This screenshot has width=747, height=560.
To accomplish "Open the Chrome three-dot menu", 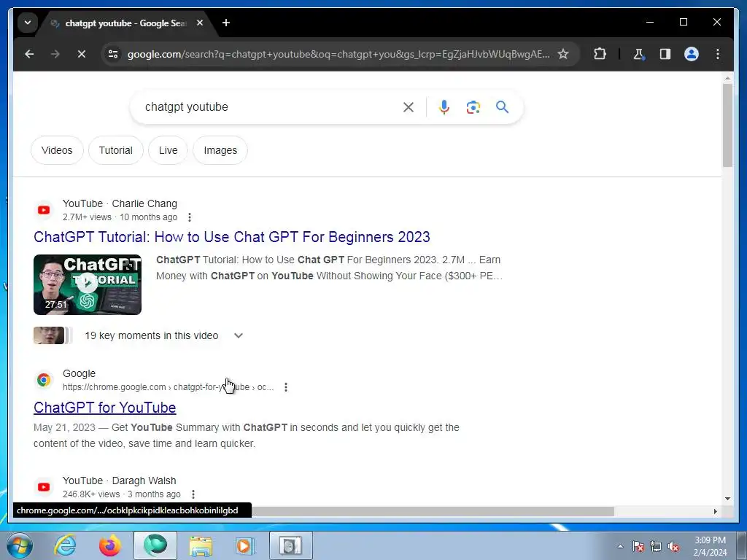I will 718,54.
